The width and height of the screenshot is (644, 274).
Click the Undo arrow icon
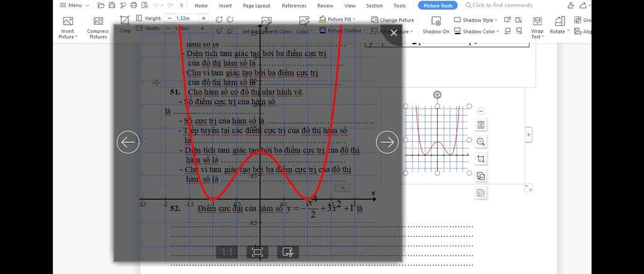(156, 5)
